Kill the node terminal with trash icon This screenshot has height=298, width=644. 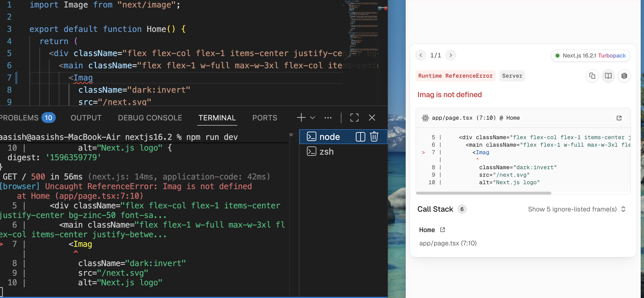point(374,137)
